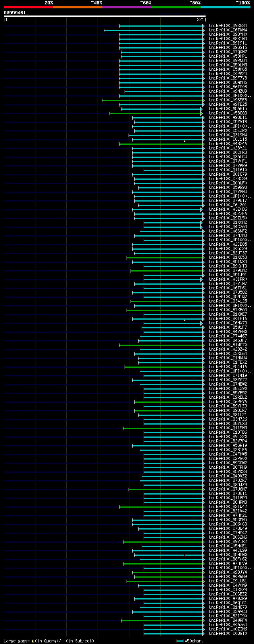Select the UniRef100_A9BJY4 label
The width and height of the screenshot is (254, 644).
[x=228, y=572]
